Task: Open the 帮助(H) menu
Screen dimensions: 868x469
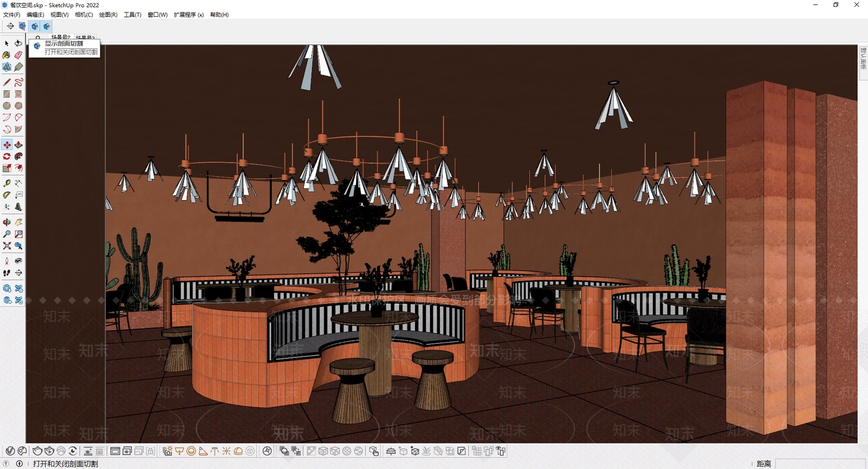Action: [219, 15]
